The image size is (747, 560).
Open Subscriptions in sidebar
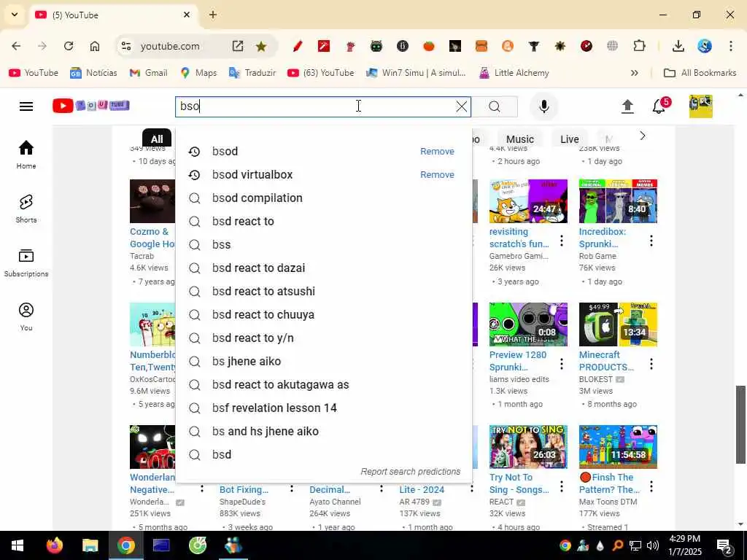pos(26,262)
